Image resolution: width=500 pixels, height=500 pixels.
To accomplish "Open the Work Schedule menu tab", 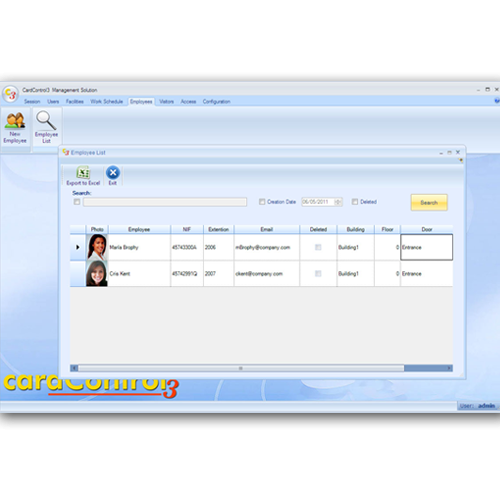I will pos(107,101).
